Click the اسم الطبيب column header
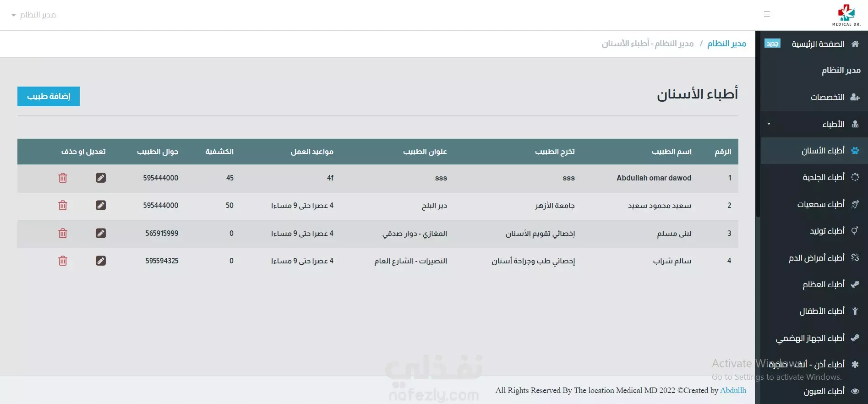The height and width of the screenshot is (404, 868). (x=671, y=152)
